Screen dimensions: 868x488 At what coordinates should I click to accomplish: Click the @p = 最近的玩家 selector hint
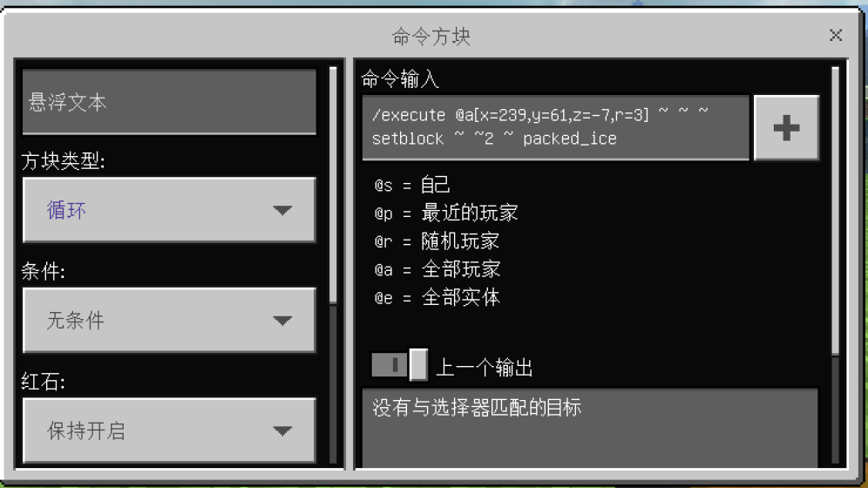(446, 213)
